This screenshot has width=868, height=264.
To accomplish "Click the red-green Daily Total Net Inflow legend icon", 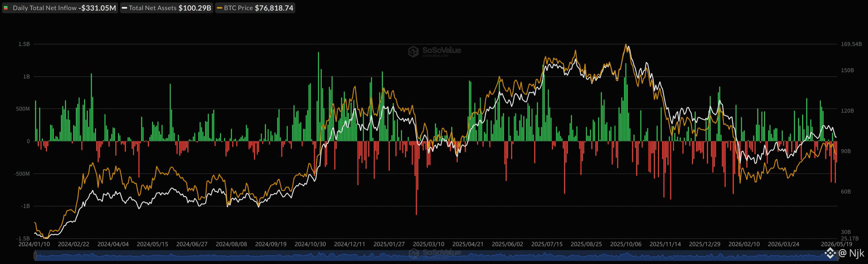I will tap(6, 8).
